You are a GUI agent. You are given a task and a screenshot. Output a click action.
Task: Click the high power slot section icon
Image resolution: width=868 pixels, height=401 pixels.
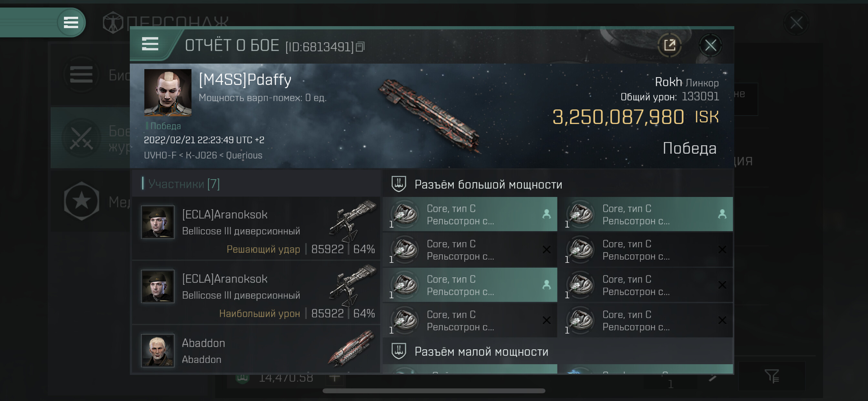point(398,184)
